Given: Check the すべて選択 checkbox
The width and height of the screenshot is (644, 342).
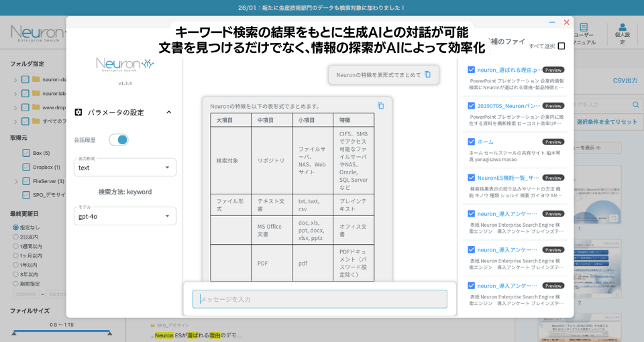Looking at the screenshot, I should click(561, 46).
